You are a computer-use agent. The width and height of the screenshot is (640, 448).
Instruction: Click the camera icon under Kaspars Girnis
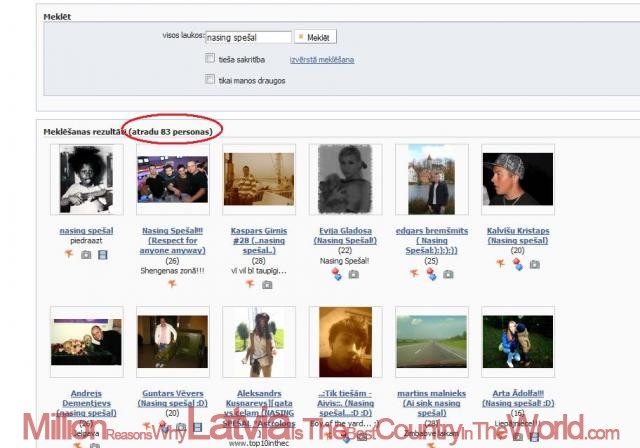tap(267, 284)
